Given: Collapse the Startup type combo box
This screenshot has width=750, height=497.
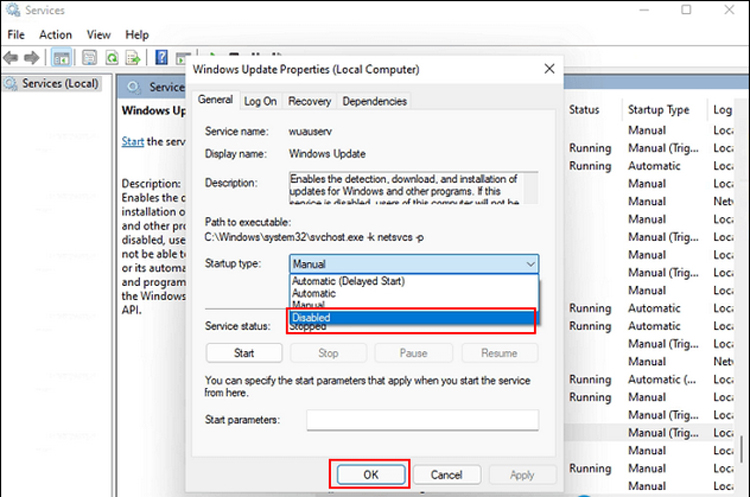Looking at the screenshot, I should [530, 264].
